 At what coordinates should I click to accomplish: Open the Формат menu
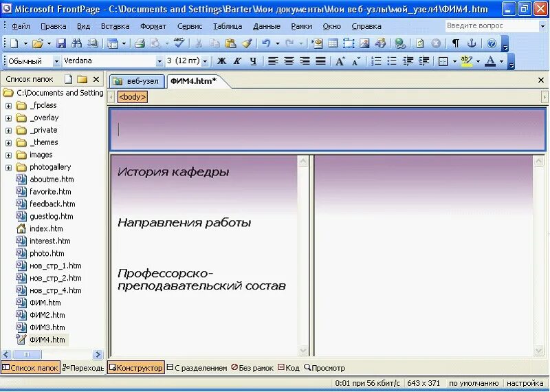[x=153, y=26]
